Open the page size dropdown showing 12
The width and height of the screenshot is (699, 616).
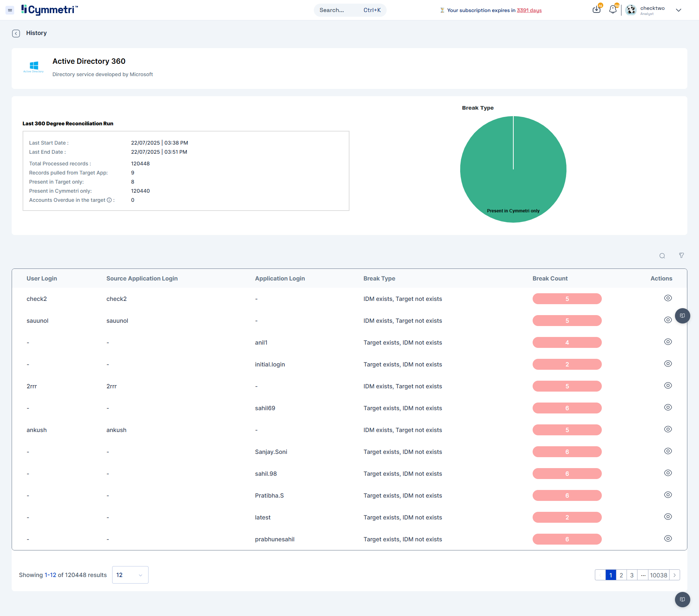pyautogui.click(x=130, y=575)
